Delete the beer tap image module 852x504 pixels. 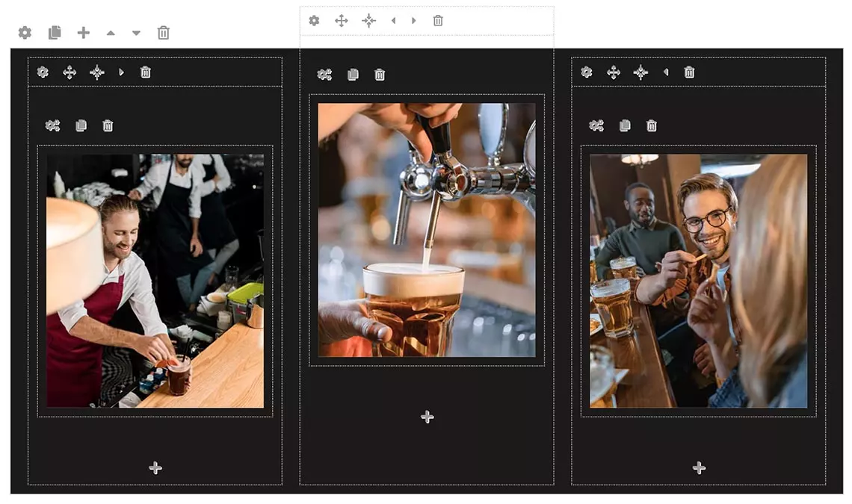point(380,74)
